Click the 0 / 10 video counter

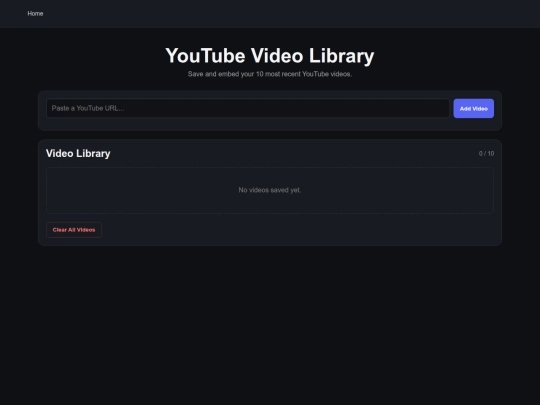(x=486, y=154)
